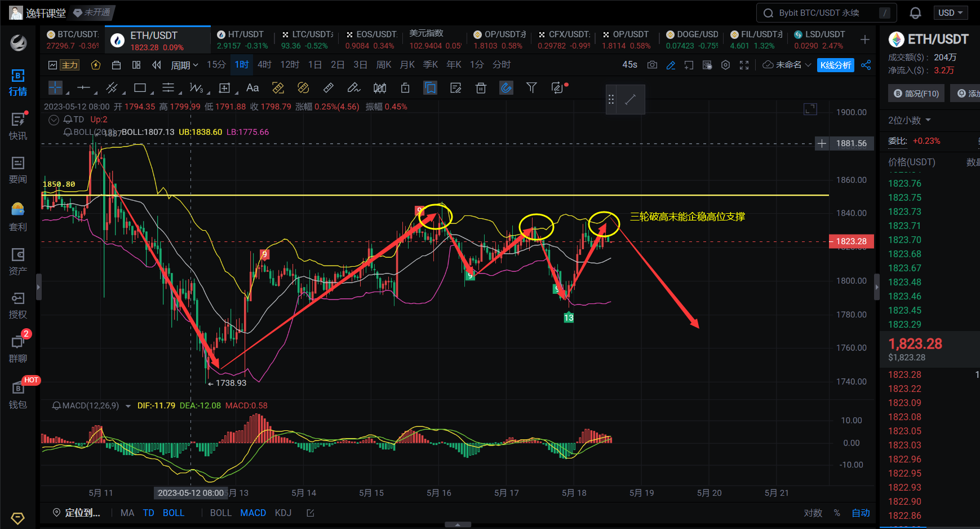980x529 pixels.
Task: Switch to the BTC/USDT ticker tab
Action: point(73,39)
